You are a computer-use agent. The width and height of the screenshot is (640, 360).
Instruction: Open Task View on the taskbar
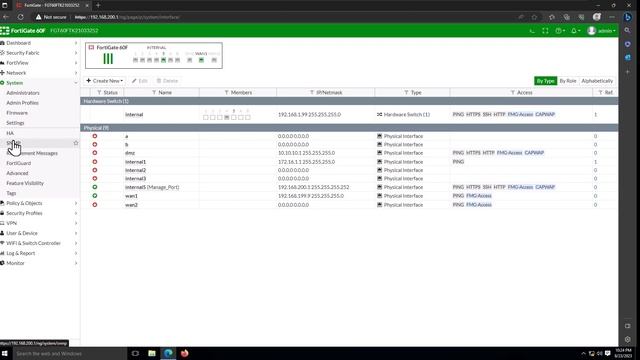pos(135,353)
